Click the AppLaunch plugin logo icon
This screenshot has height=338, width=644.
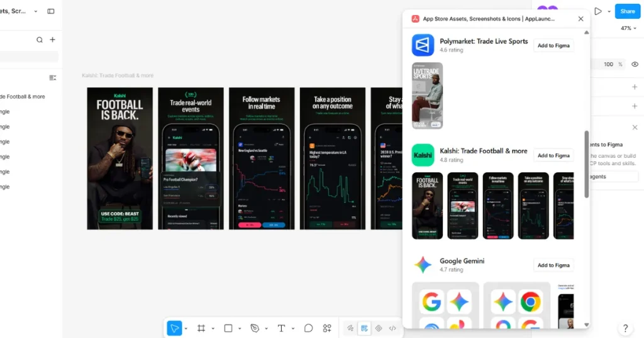click(x=415, y=19)
